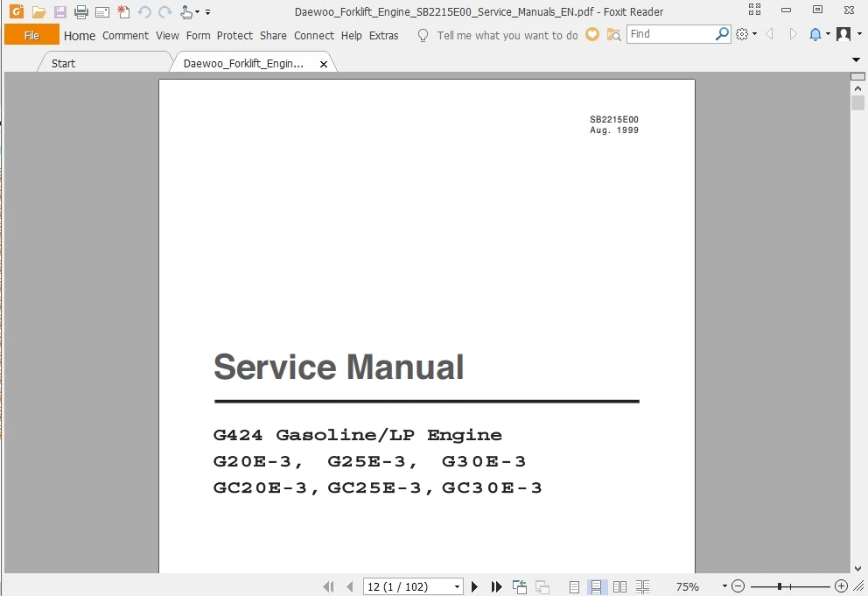Click the user account avatar icon
The width and height of the screenshot is (868, 596).
tap(843, 34)
